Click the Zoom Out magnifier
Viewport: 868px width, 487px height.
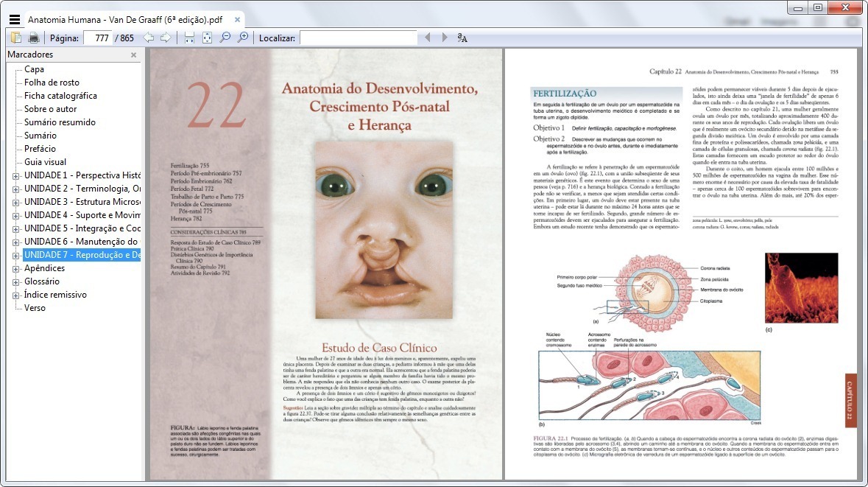coord(225,38)
